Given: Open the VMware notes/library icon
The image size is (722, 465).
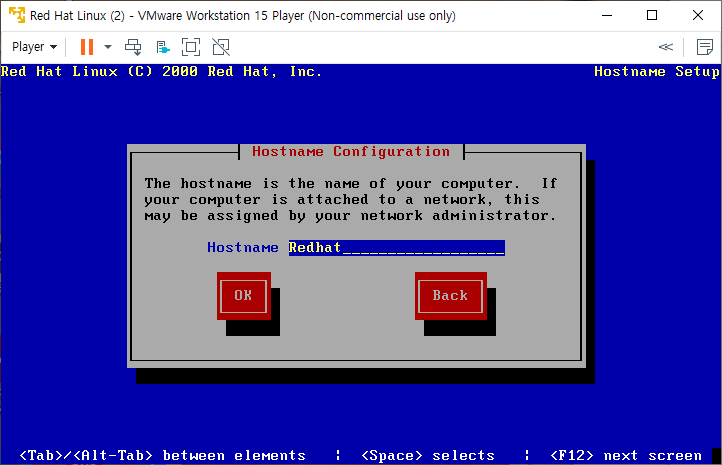Looking at the screenshot, I should 705,47.
